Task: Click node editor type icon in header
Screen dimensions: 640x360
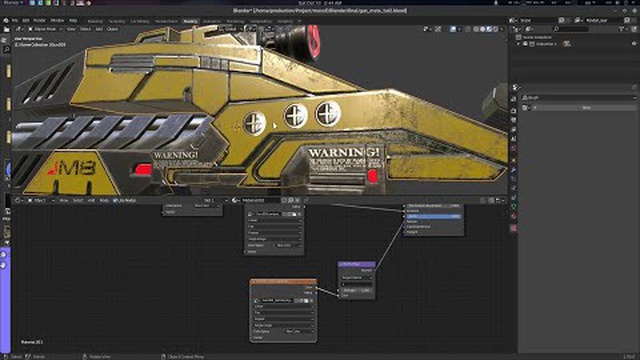Action: coord(18,200)
